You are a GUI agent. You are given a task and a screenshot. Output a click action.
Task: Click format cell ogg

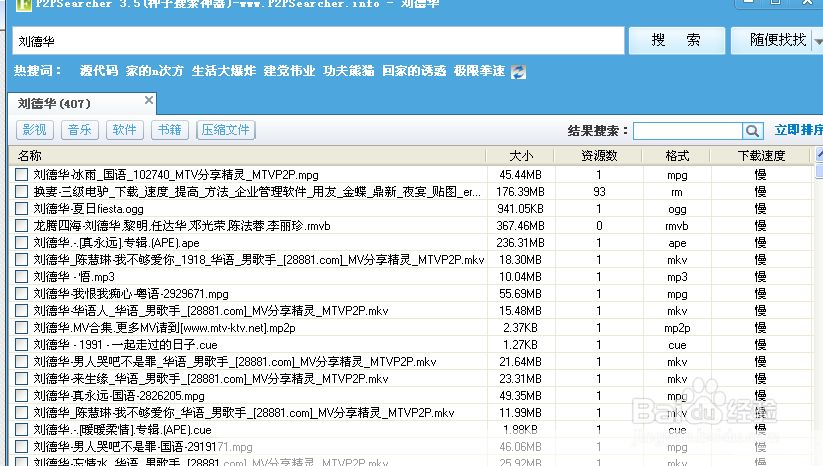point(677,209)
